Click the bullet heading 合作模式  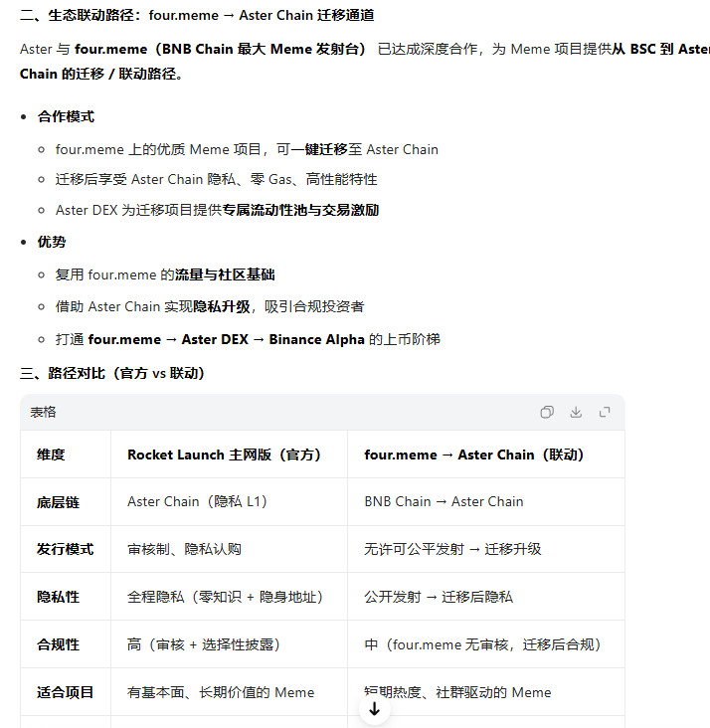point(66,116)
